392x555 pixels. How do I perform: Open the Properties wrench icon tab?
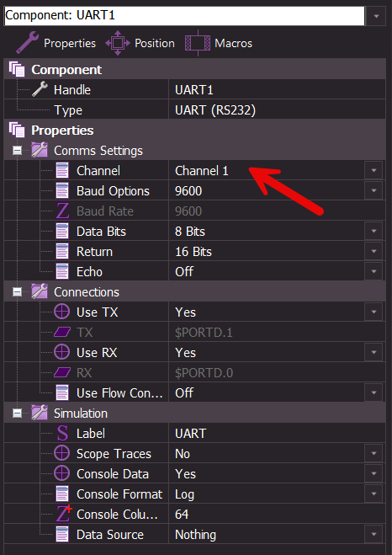click(56, 43)
